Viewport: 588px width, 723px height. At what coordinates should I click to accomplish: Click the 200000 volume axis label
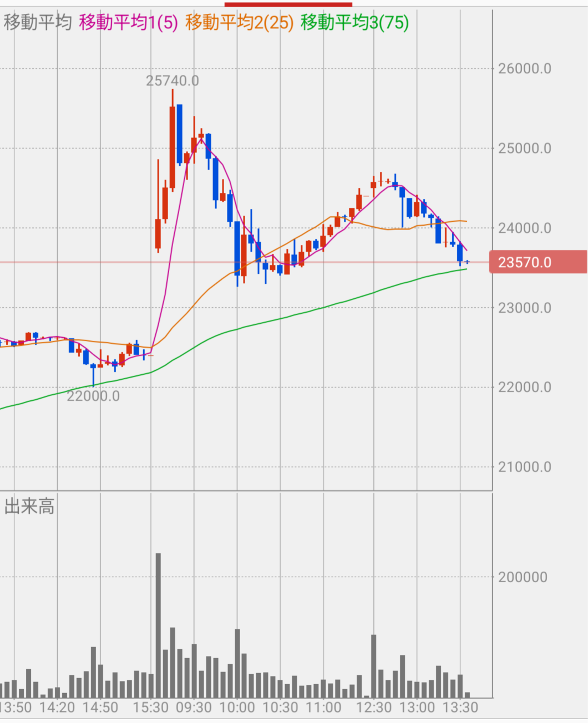[x=523, y=577]
